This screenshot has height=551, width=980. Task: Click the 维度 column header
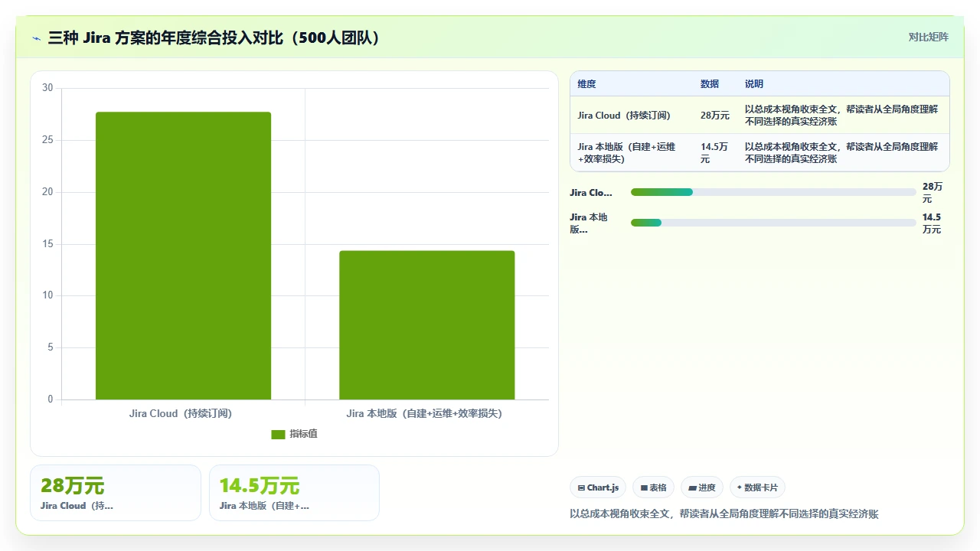(x=586, y=84)
